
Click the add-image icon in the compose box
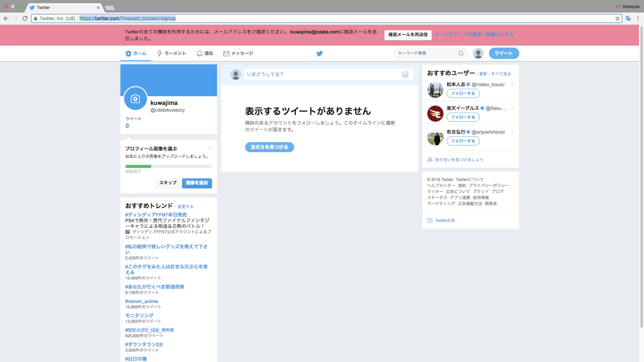[x=405, y=74]
